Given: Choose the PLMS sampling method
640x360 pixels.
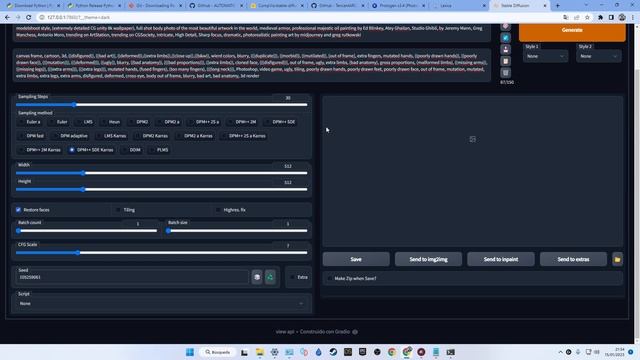Looking at the screenshot, I should click(x=159, y=150).
